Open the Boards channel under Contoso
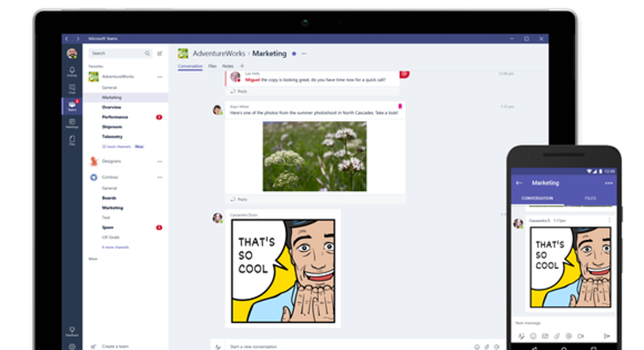The image size is (644, 350). coord(109,198)
